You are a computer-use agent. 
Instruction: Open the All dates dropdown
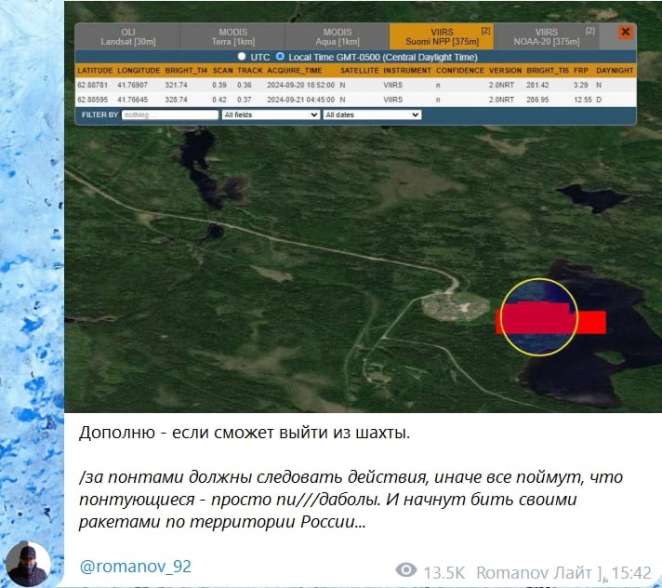[x=371, y=115]
